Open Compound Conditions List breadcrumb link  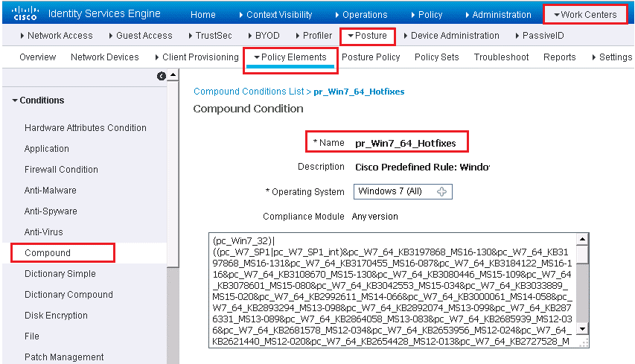point(249,91)
